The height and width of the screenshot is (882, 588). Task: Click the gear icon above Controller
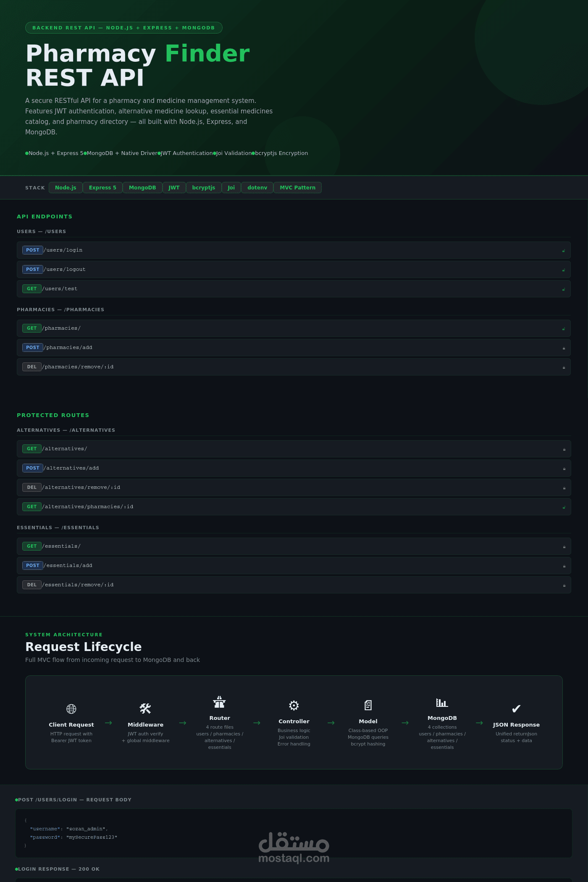[x=294, y=706]
